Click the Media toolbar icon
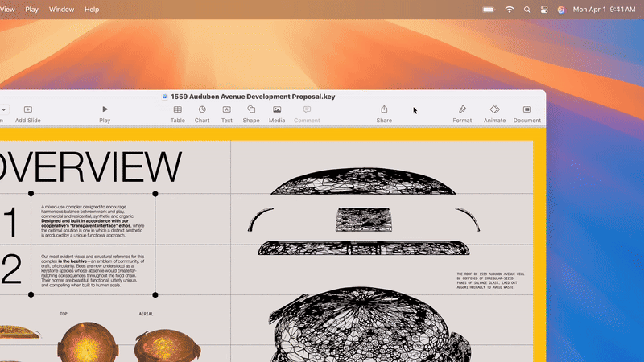 (x=277, y=109)
